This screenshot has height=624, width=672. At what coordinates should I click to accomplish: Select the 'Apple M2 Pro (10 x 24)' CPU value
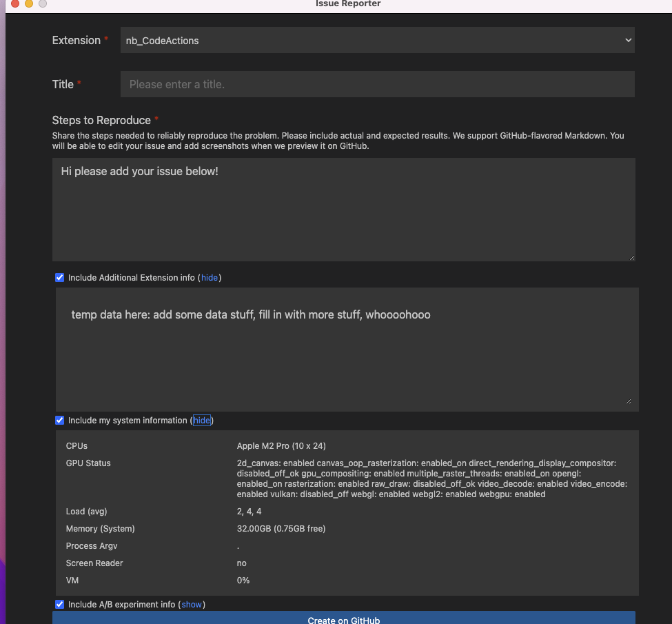pos(281,446)
